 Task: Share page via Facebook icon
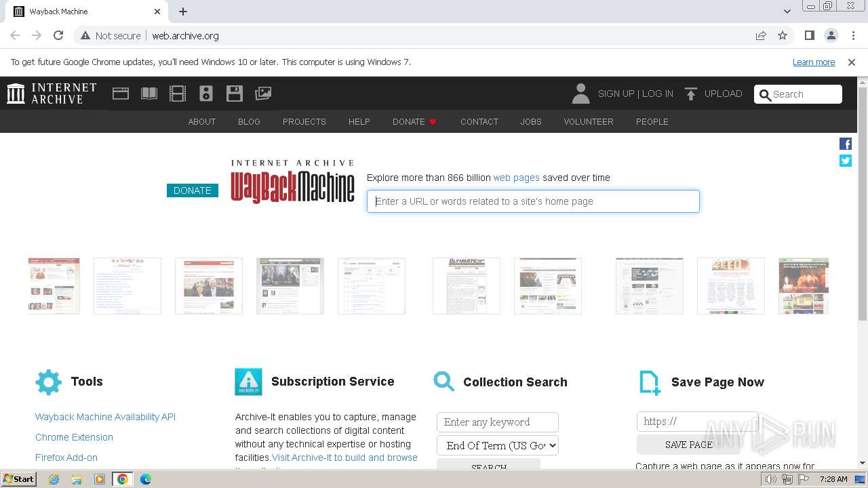pos(846,144)
